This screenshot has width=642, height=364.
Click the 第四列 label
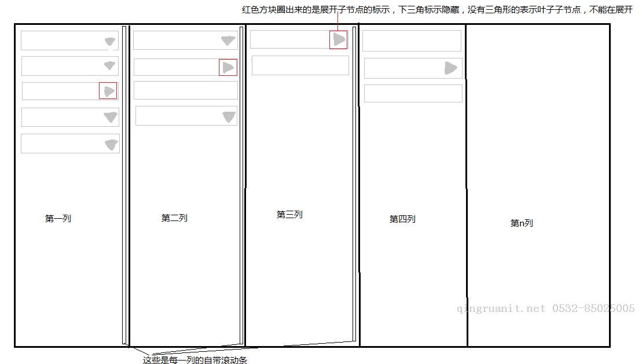click(x=402, y=219)
